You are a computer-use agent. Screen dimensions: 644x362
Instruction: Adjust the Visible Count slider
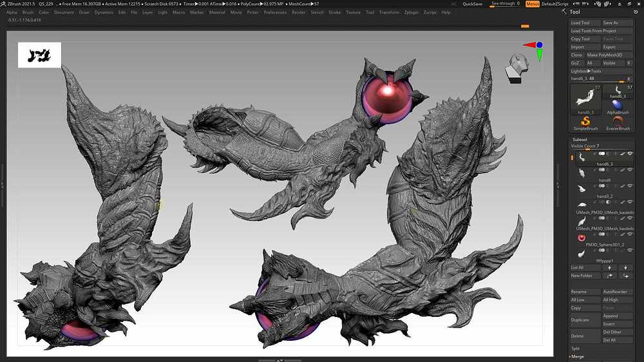(601, 146)
